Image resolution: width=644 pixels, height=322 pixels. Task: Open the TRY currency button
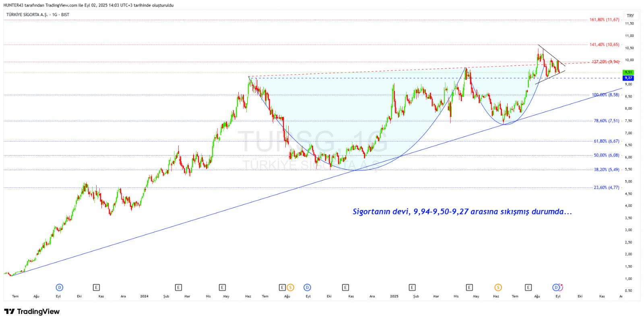point(630,16)
